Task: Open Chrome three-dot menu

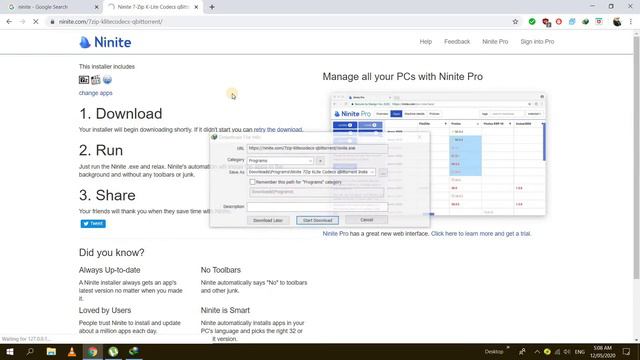Action: click(x=631, y=22)
